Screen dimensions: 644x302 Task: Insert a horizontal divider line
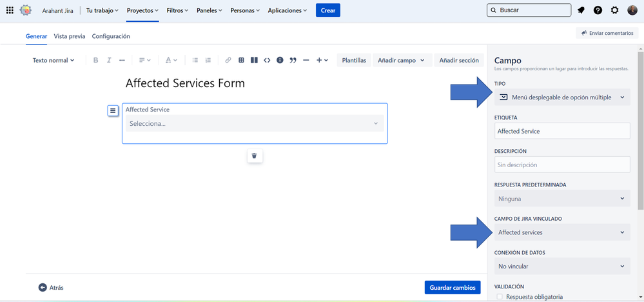click(306, 60)
